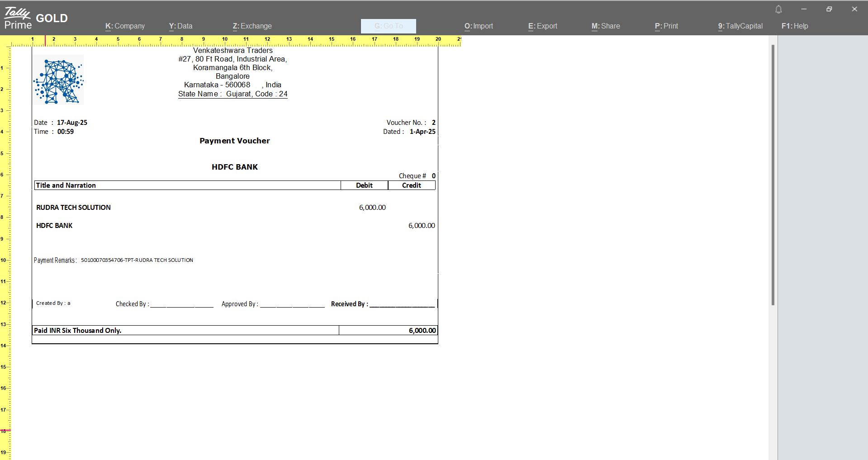Open the E: Export menu

(542, 26)
